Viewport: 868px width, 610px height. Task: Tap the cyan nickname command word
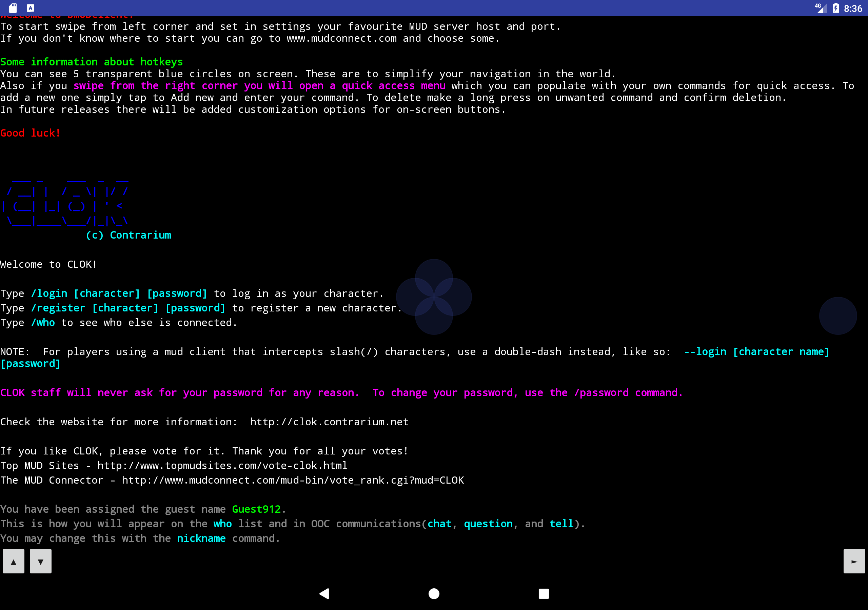201,538
